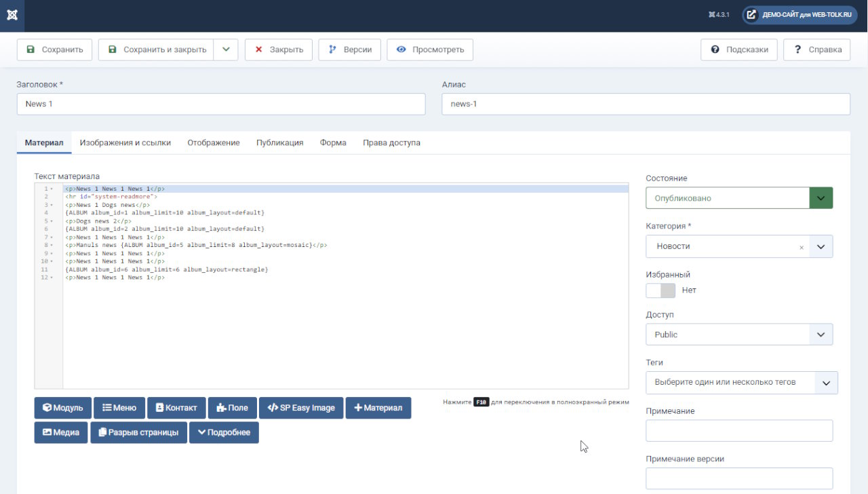Click the album_id=2 ALBUM code line

164,229
